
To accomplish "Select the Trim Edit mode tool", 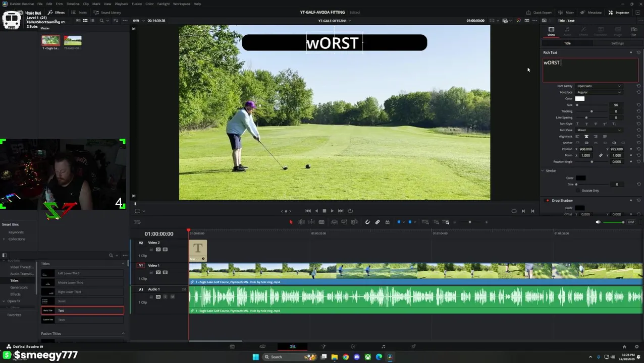I will pyautogui.click(x=301, y=222).
